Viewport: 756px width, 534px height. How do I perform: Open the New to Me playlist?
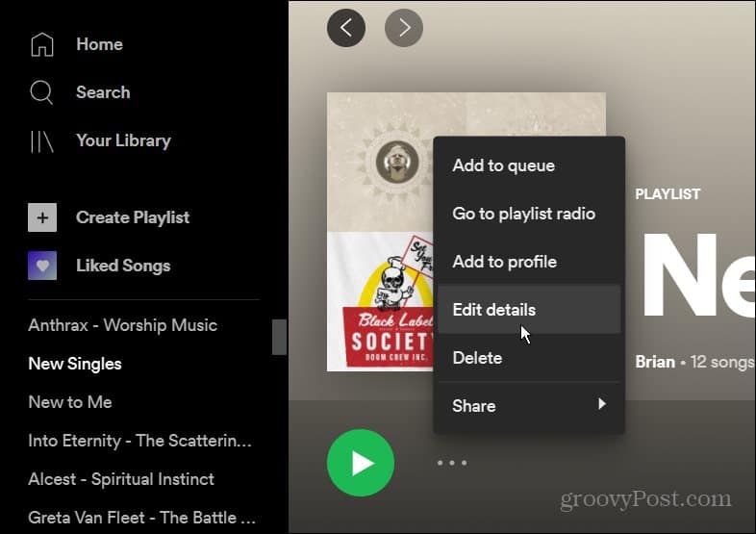point(70,402)
